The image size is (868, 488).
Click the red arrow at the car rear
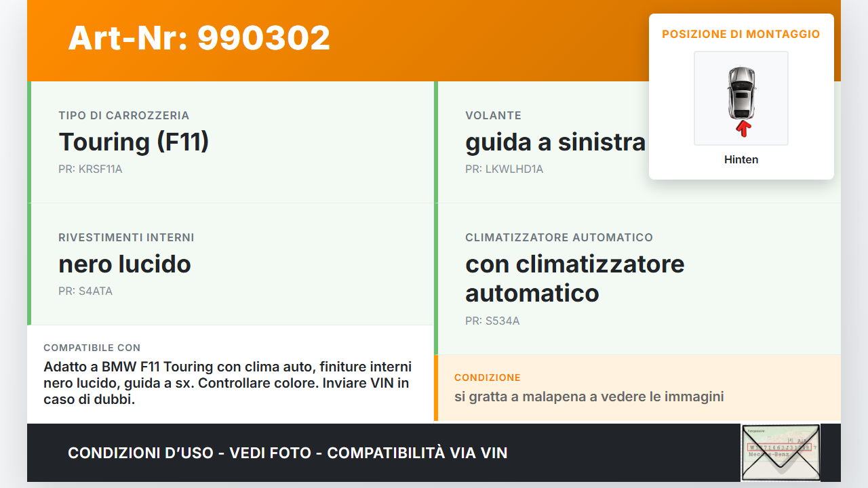744,129
